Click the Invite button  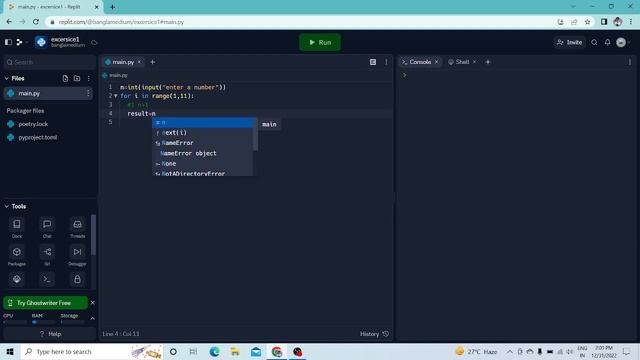[569, 42]
